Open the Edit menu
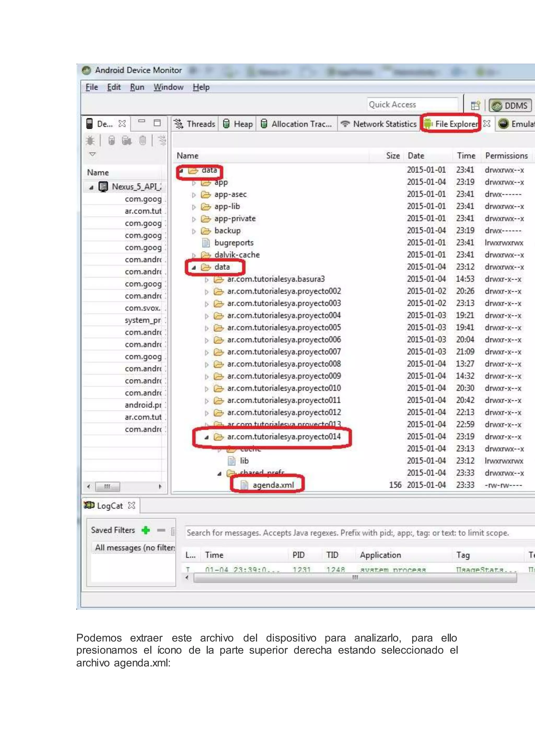This screenshot has height=756, width=535. [114, 87]
